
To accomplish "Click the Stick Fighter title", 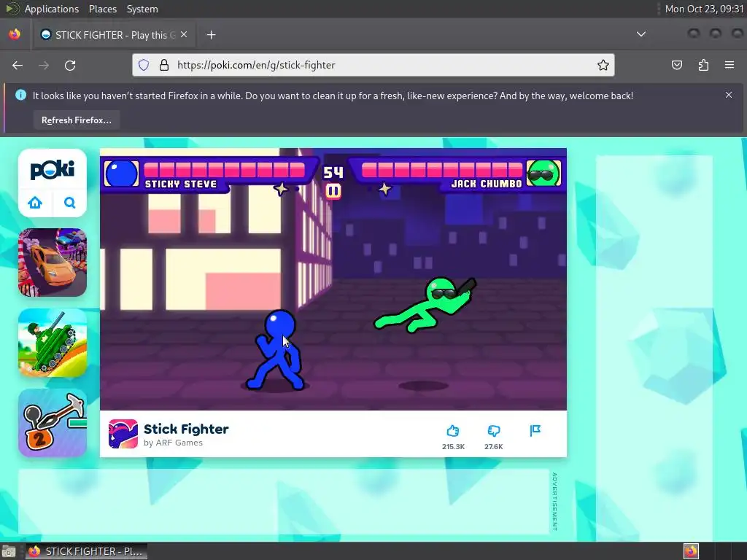I will pyautogui.click(x=186, y=429).
